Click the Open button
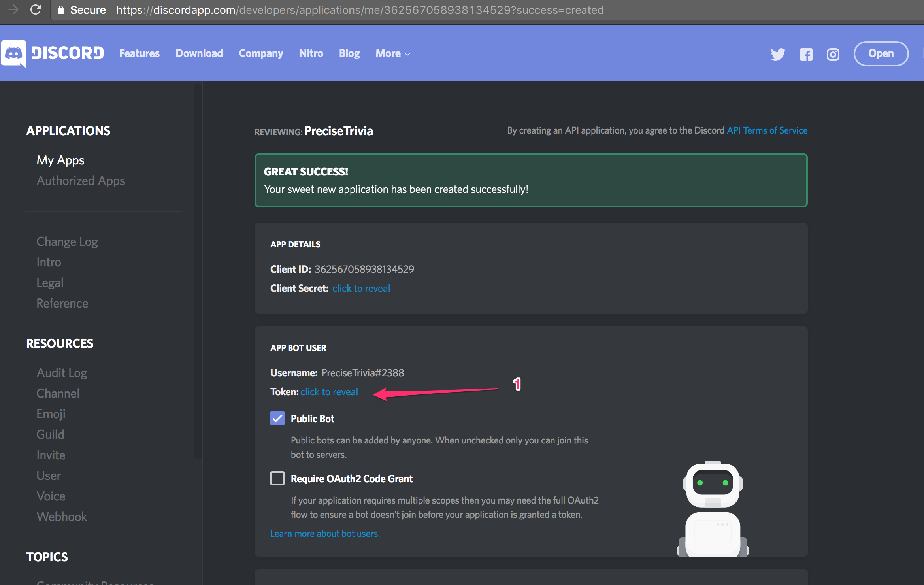 [881, 53]
